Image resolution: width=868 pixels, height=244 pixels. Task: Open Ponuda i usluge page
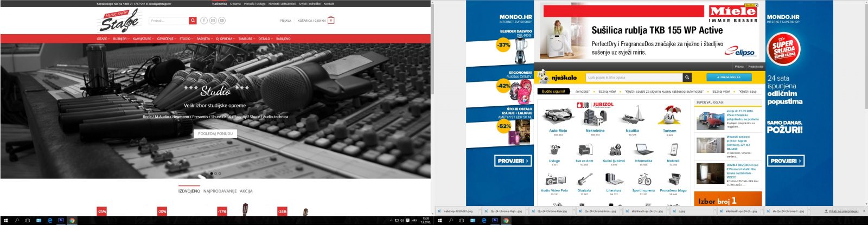pos(255,4)
